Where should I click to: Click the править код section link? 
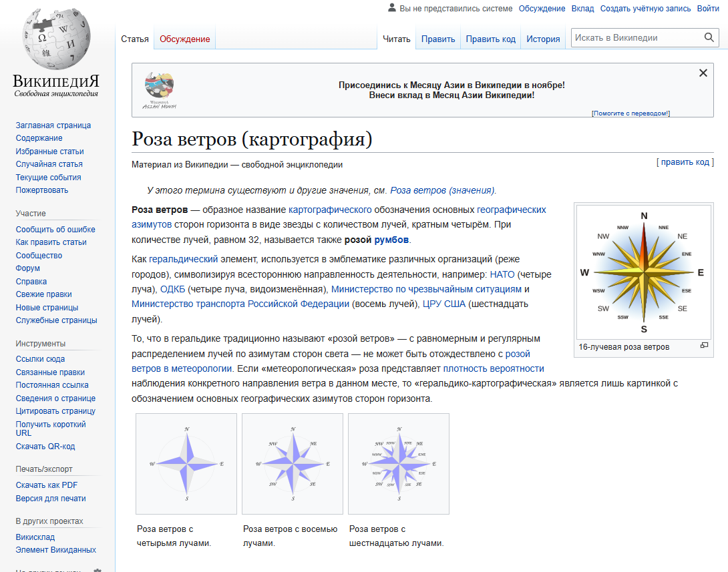point(685,162)
